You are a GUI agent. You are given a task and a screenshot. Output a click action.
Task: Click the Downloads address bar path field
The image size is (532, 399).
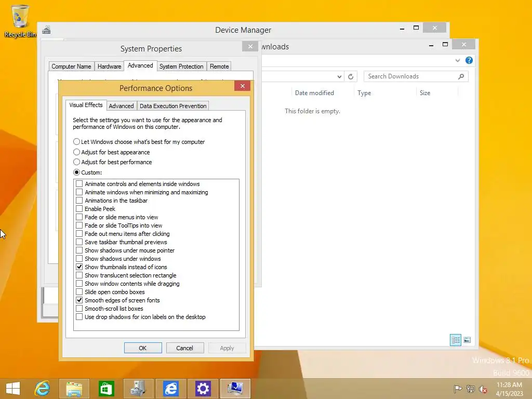299,77
